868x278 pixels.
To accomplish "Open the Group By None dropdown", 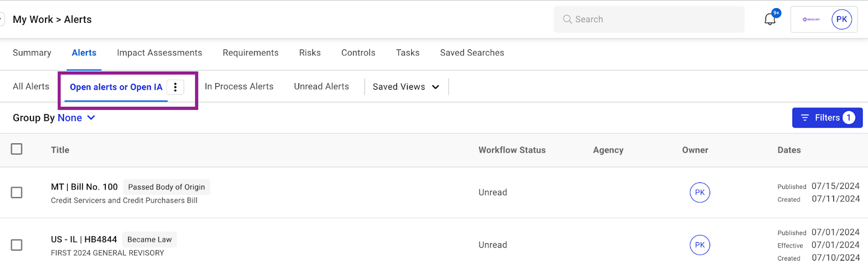I will [76, 118].
